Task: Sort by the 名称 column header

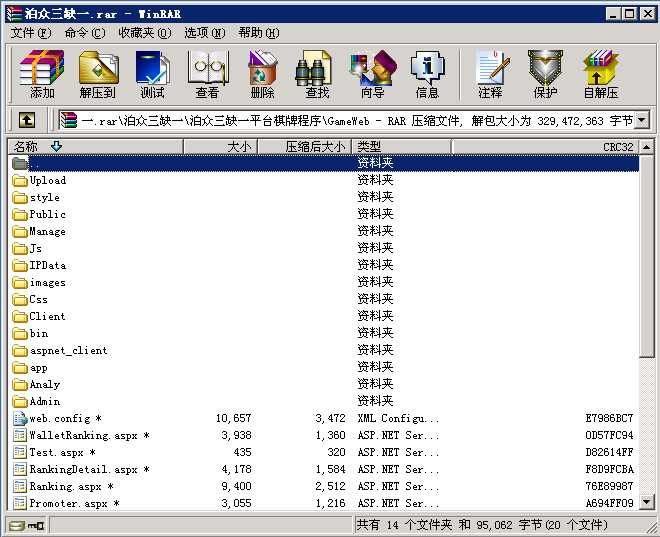Action: point(95,146)
